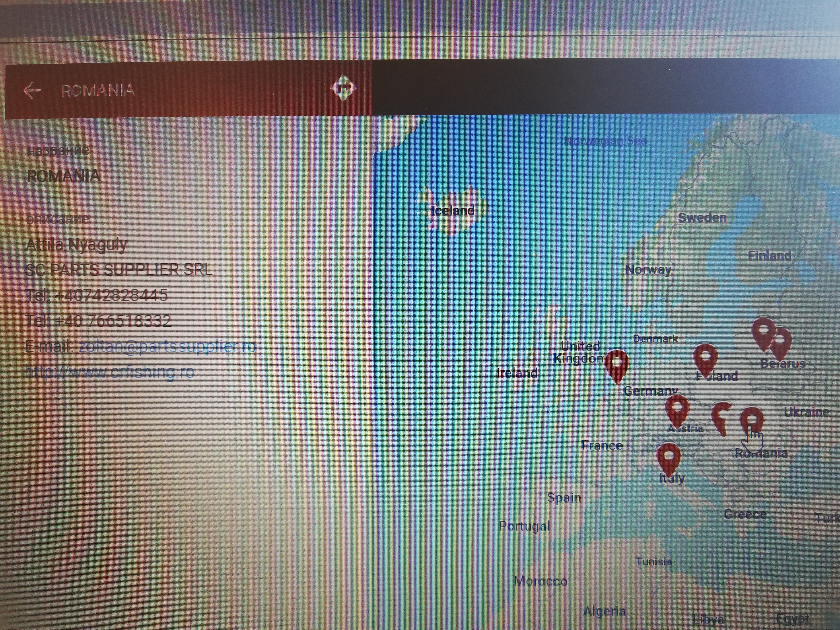
Task: Click the название field label
Action: coord(59,150)
